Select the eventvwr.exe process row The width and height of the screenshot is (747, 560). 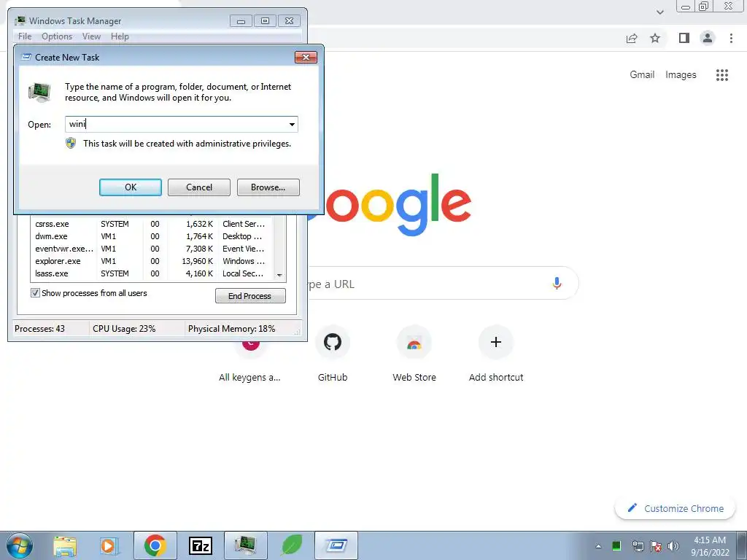(152, 249)
